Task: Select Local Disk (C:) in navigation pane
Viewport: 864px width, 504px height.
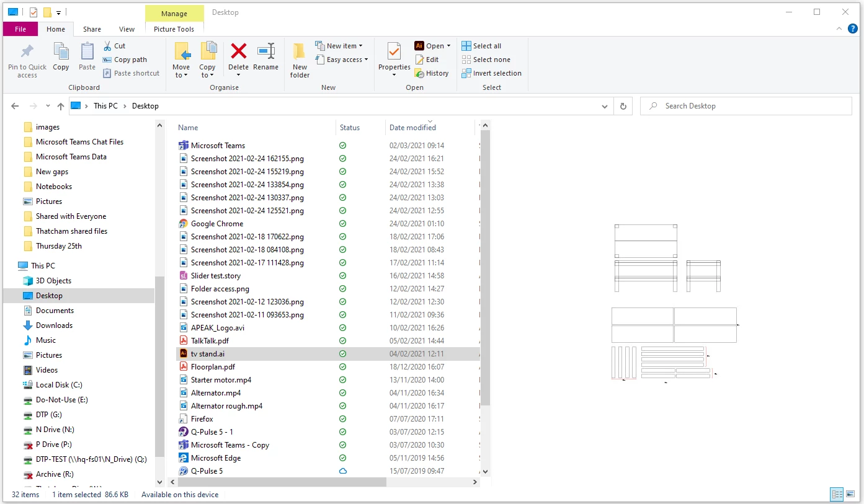Action: pyautogui.click(x=59, y=385)
